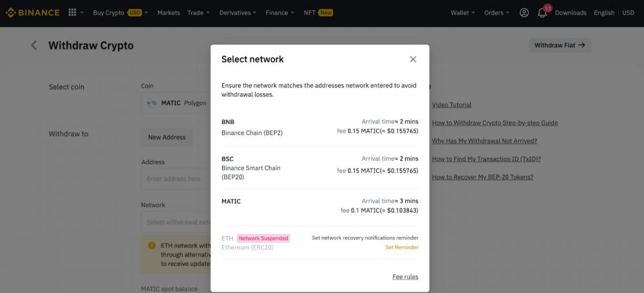This screenshot has width=644, height=293.
Task: Click the Withdraw Fiat button
Action: click(560, 45)
